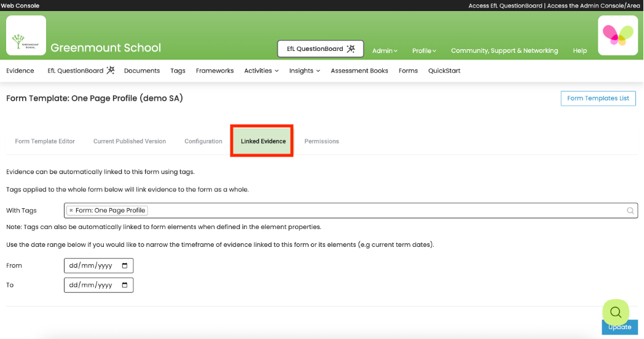The height and width of the screenshot is (339, 644).
Task: Go to Evidence in navigation bar
Action: point(20,71)
